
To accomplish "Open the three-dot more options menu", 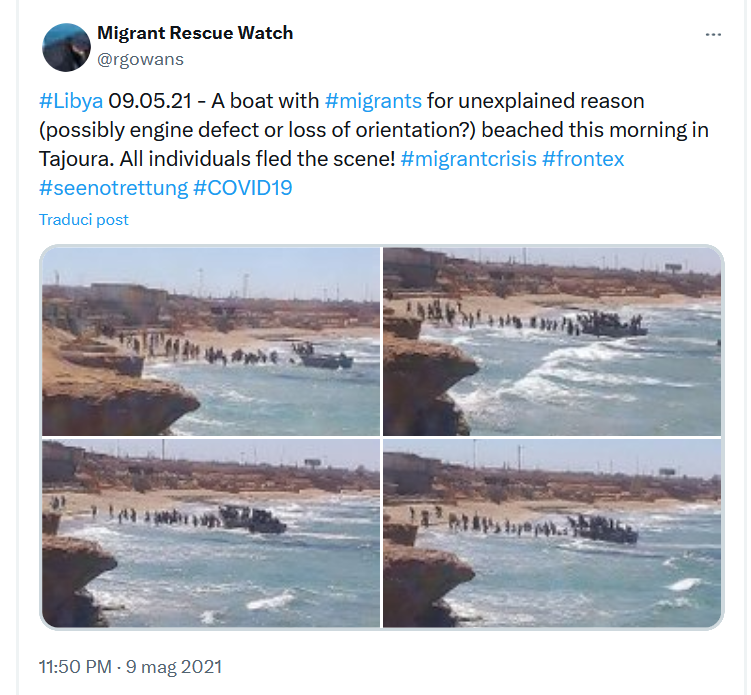I will pos(713,34).
